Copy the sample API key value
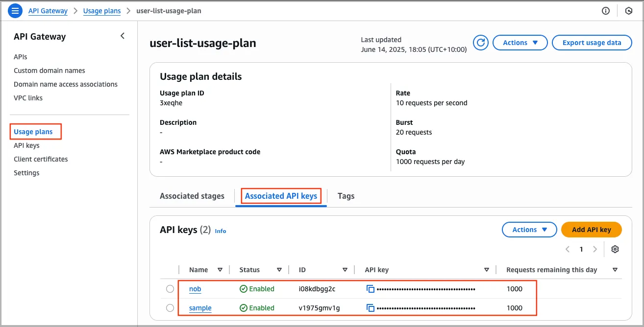The image size is (644, 327). [371, 308]
